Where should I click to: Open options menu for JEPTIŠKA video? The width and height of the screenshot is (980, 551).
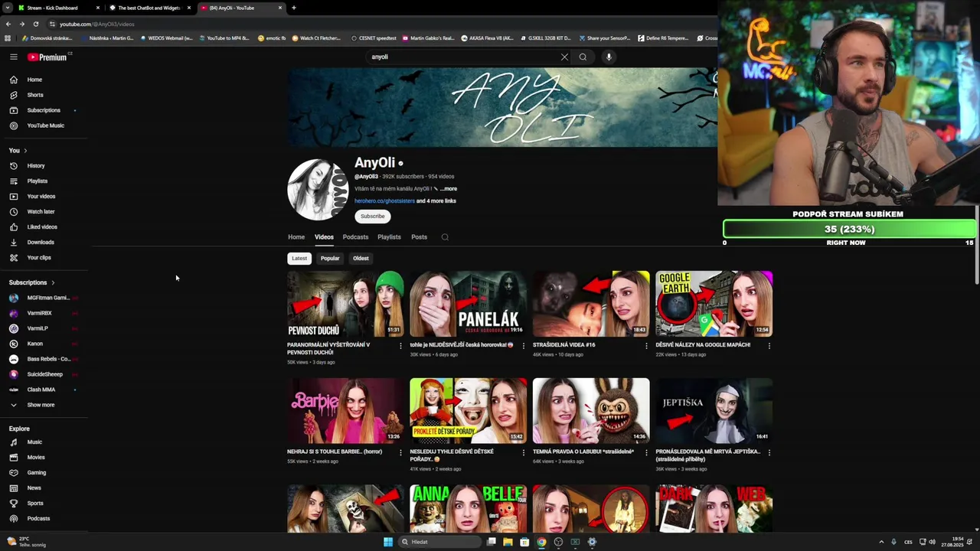point(769,452)
